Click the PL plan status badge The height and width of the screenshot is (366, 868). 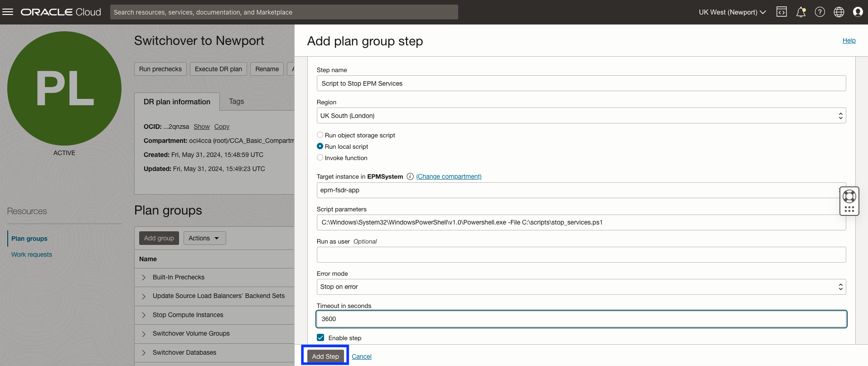tap(64, 88)
